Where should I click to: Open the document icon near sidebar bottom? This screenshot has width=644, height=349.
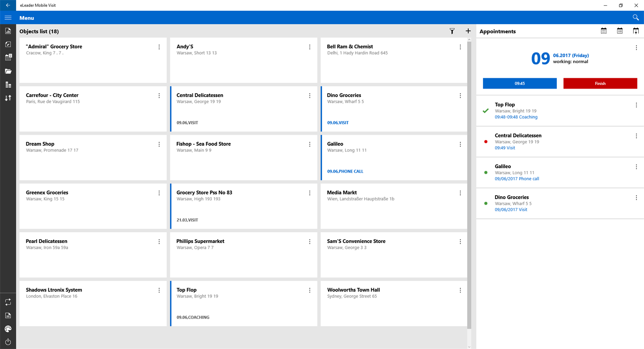tap(8, 315)
